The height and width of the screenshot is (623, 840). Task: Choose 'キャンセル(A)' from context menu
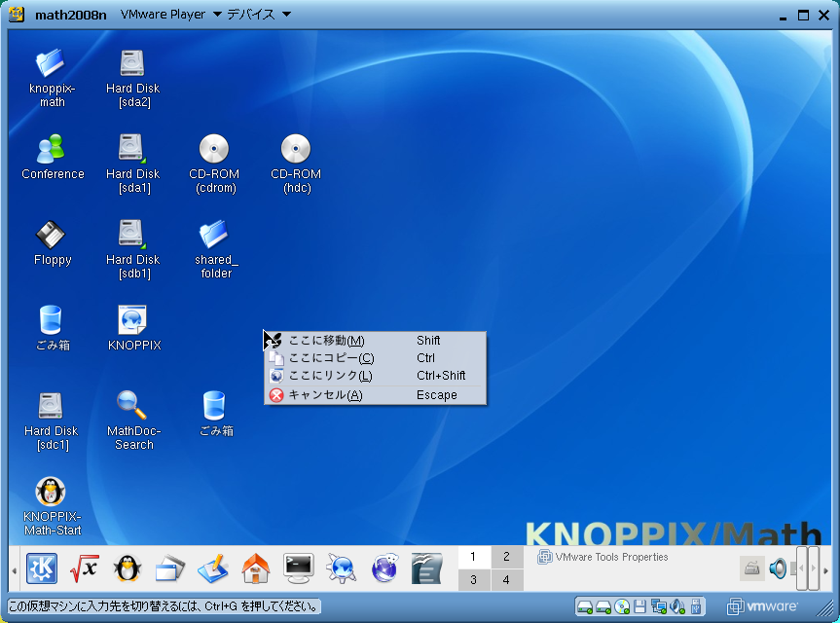pos(375,395)
